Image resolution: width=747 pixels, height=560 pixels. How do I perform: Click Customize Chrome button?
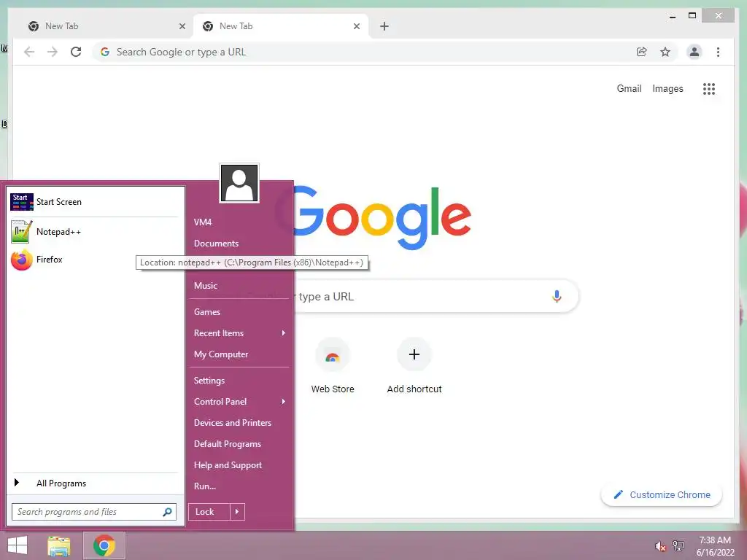pyautogui.click(x=662, y=495)
